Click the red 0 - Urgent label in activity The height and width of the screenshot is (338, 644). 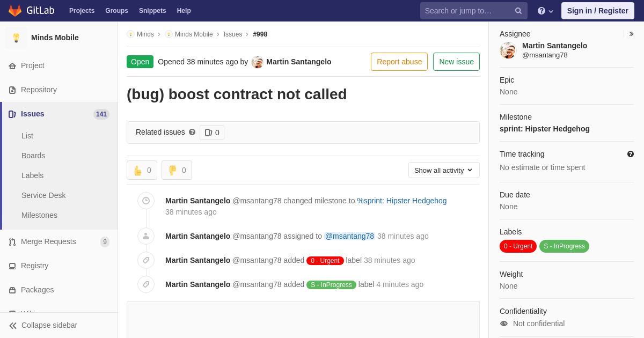[x=325, y=261]
